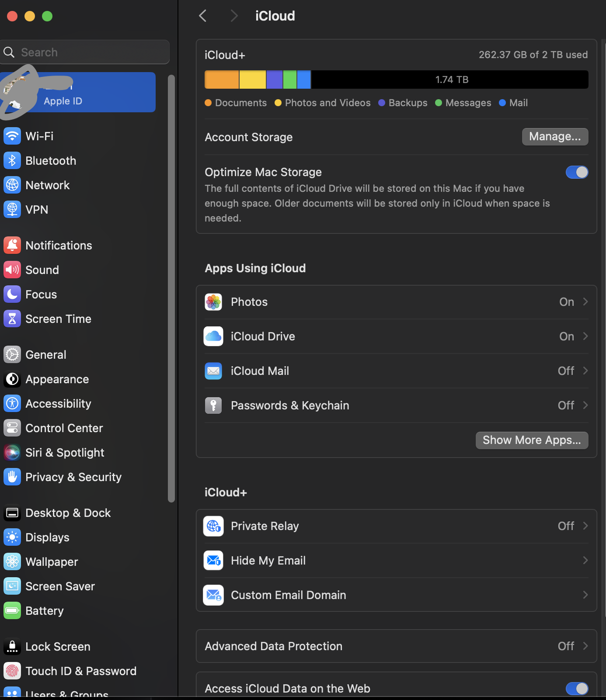This screenshot has width=606, height=700.
Task: Click the General gear icon
Action: (12, 354)
